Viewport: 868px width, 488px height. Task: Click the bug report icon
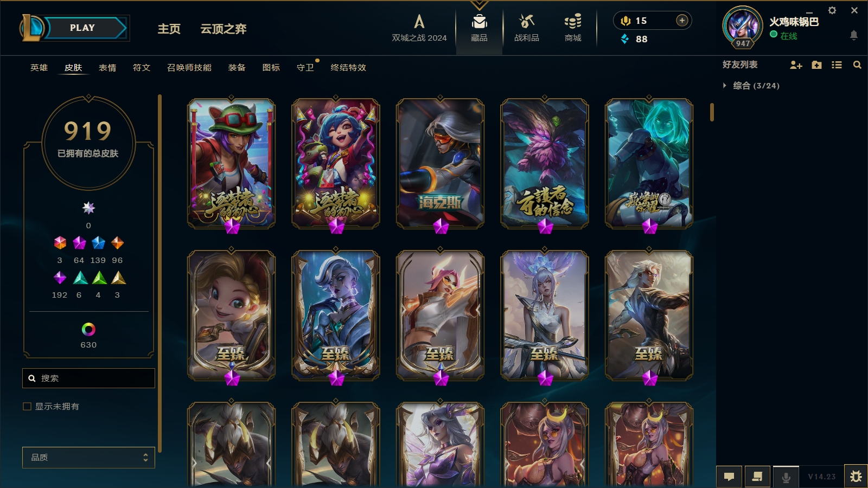[x=856, y=477]
